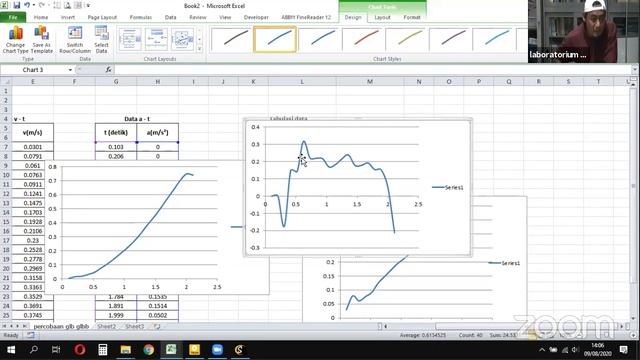The height and width of the screenshot is (360, 640).
Task: Switch to the View tab
Action: pos(225,17)
